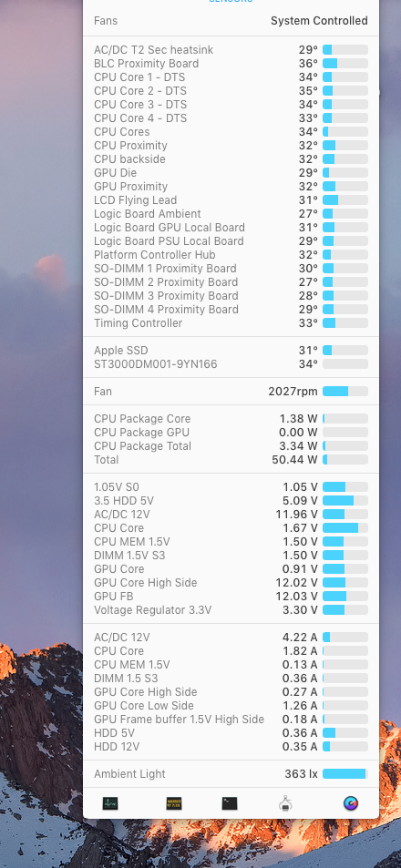Click the Total 50.44 W power row
401x868 pixels.
(x=231, y=459)
